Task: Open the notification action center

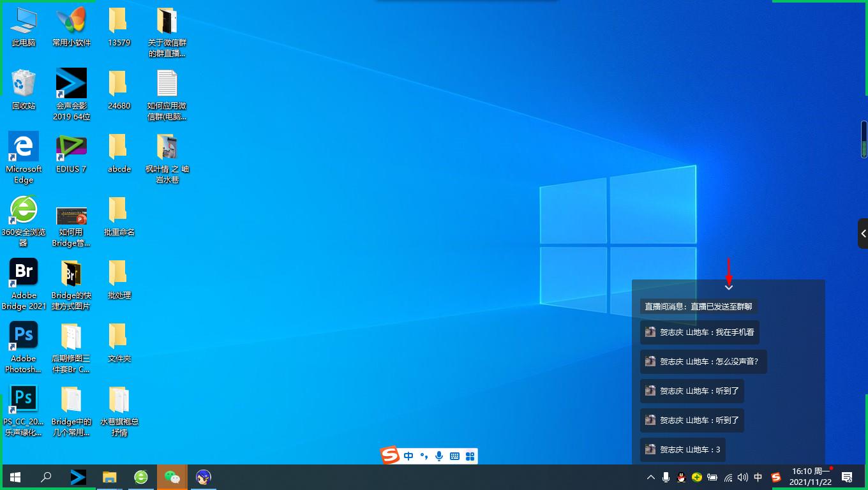Action: tap(848, 477)
